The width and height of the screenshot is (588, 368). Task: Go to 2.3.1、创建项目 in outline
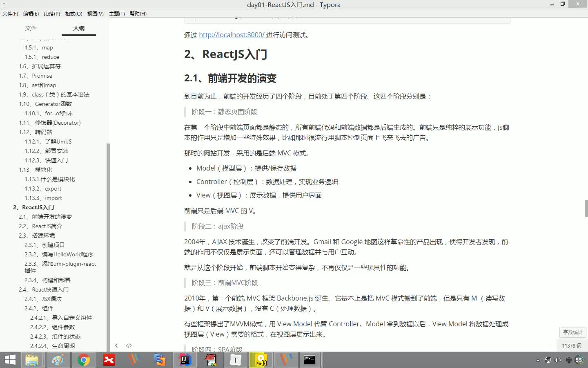(45, 245)
